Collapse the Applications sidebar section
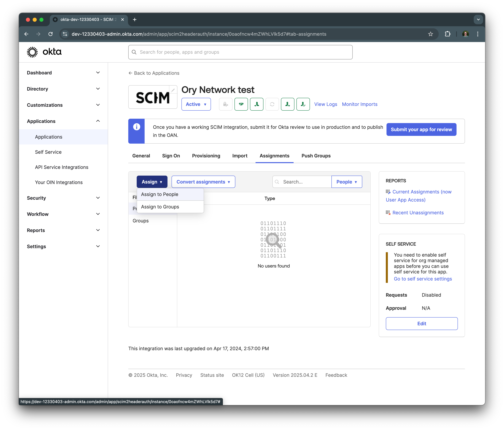504x430 pixels. 98,121
